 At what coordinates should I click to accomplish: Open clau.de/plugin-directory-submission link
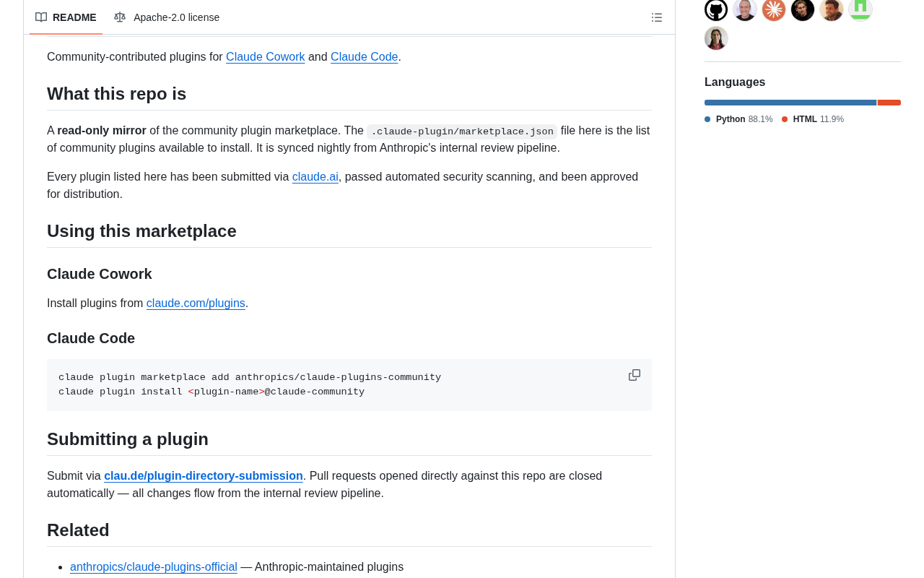[x=204, y=476]
